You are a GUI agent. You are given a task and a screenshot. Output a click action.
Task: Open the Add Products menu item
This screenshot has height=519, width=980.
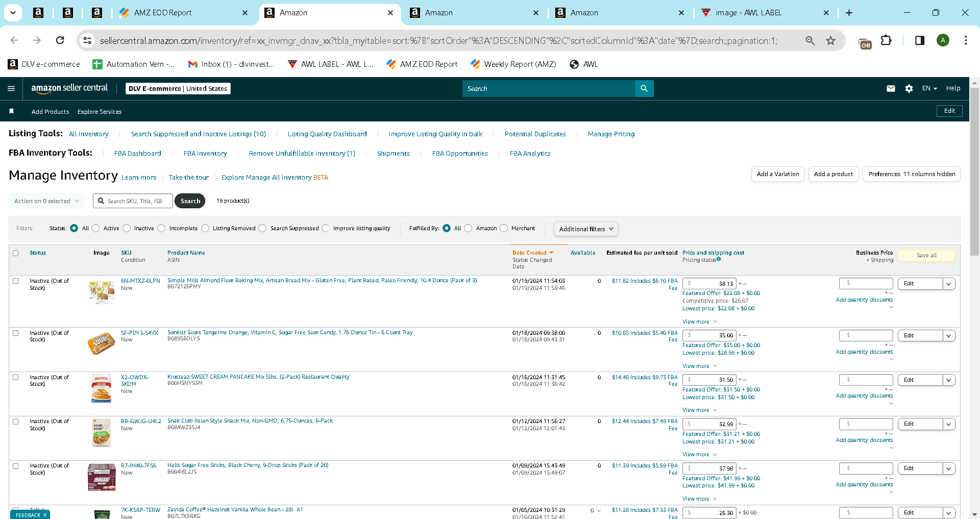50,112
